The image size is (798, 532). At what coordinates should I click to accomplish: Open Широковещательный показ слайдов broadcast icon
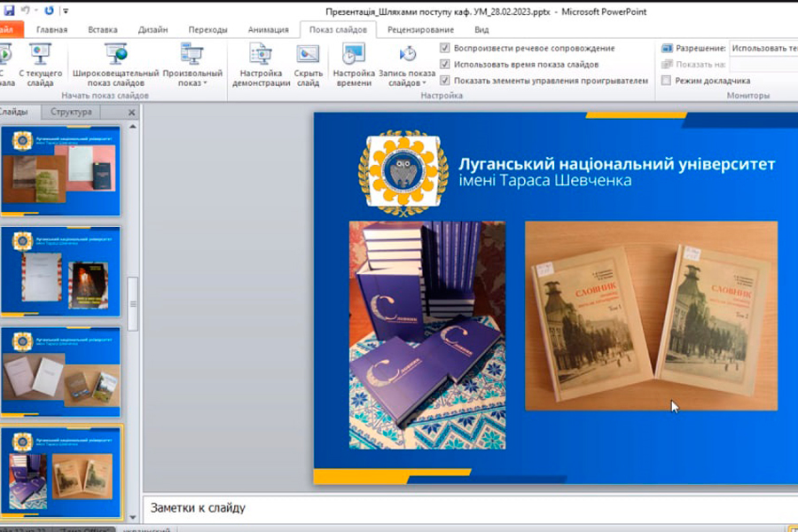tap(116, 56)
